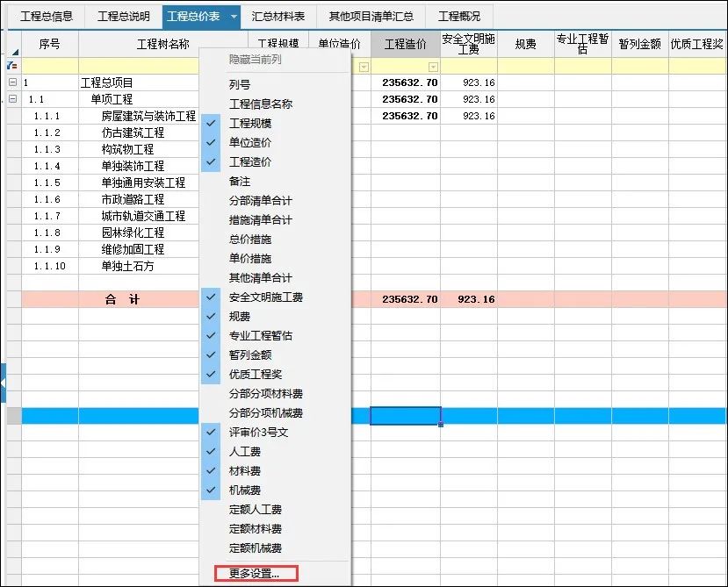Open filter dropdown under 单位造价 column
Image resolution: width=728 pixels, height=587 pixels.
pos(364,67)
